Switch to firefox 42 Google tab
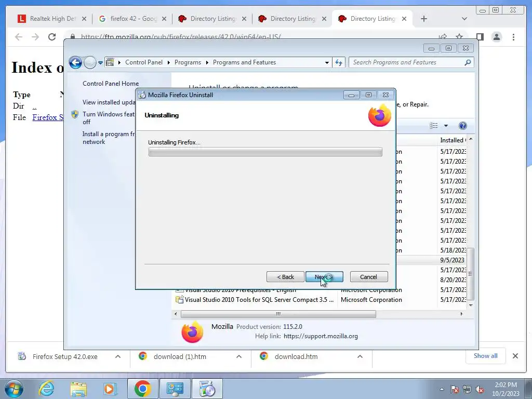 [134, 19]
